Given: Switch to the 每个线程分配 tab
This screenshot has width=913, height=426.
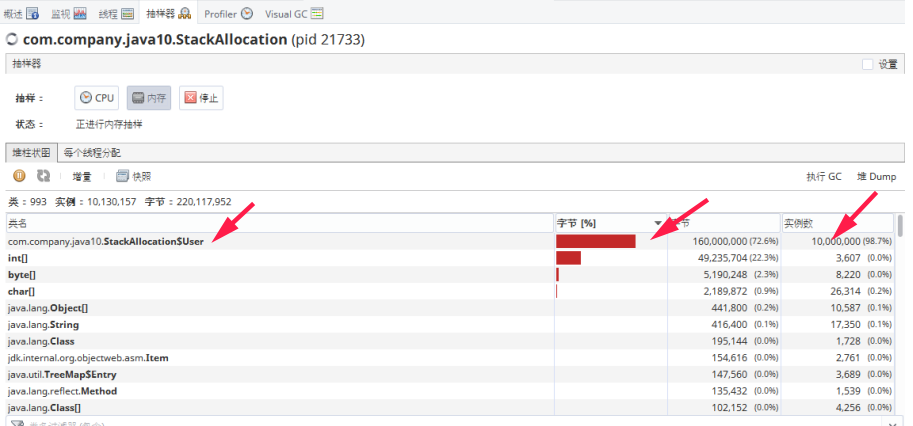Looking at the screenshot, I should click(92, 153).
